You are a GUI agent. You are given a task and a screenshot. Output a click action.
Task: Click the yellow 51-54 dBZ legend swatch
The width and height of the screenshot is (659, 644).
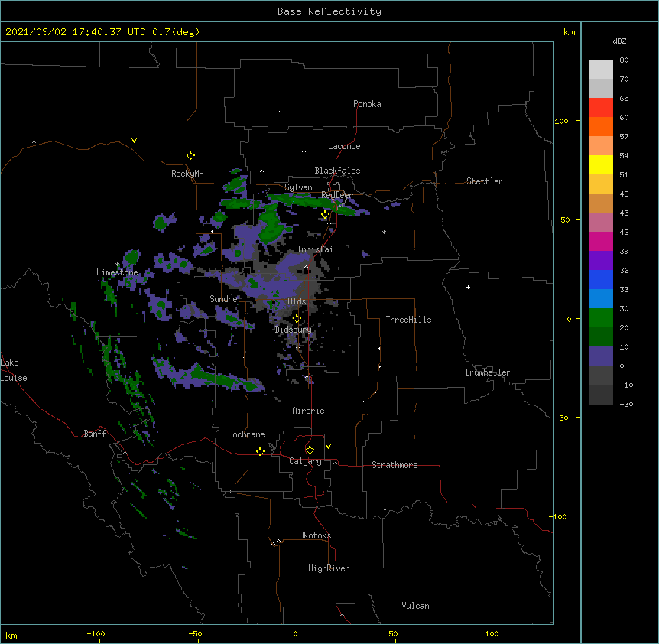pyautogui.click(x=601, y=164)
